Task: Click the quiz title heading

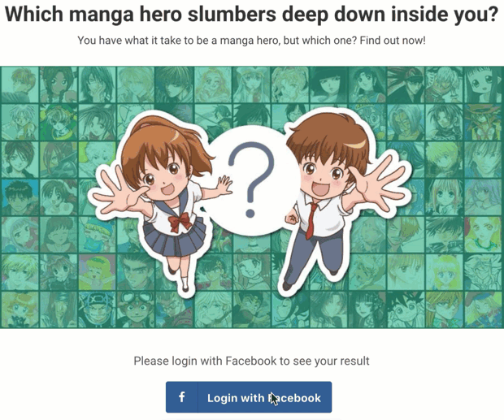Action: [252, 14]
